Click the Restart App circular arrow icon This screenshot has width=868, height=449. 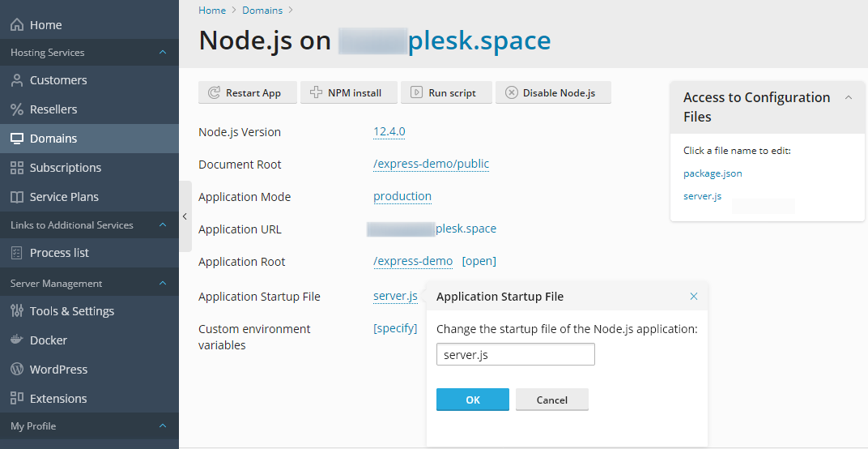tap(214, 92)
